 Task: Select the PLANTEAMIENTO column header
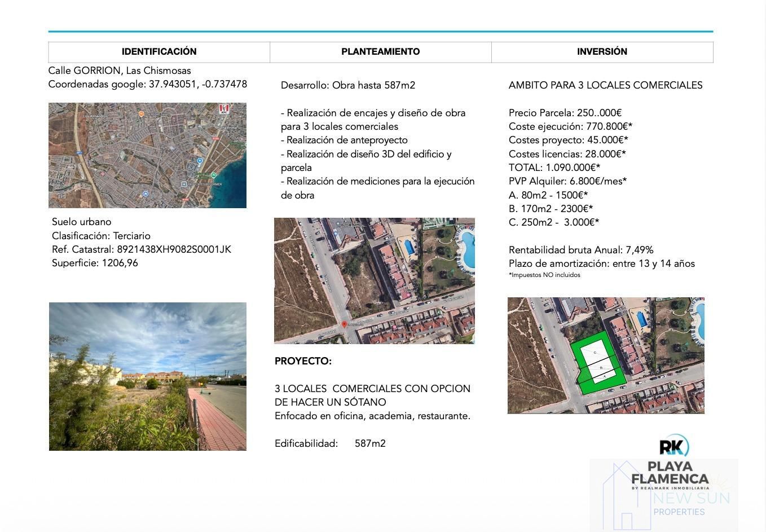tap(381, 51)
